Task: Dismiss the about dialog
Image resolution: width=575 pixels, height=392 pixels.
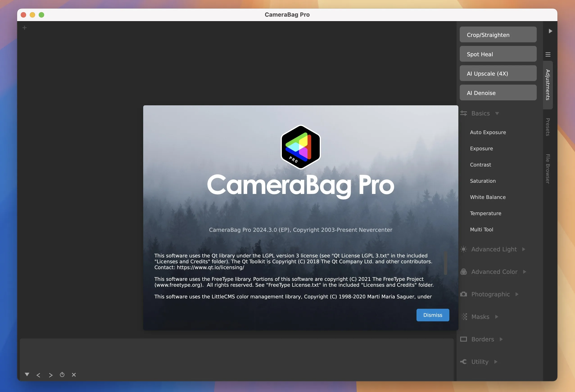Action: point(433,315)
